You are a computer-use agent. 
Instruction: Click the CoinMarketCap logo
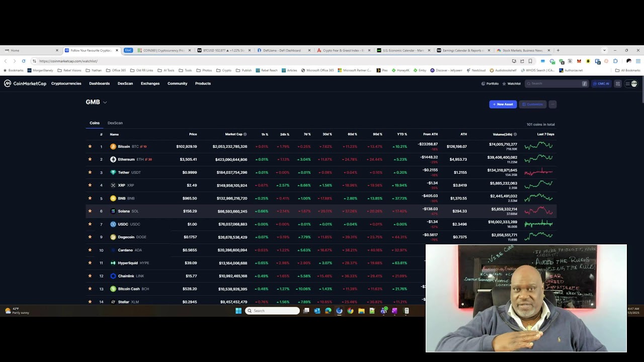(x=25, y=83)
